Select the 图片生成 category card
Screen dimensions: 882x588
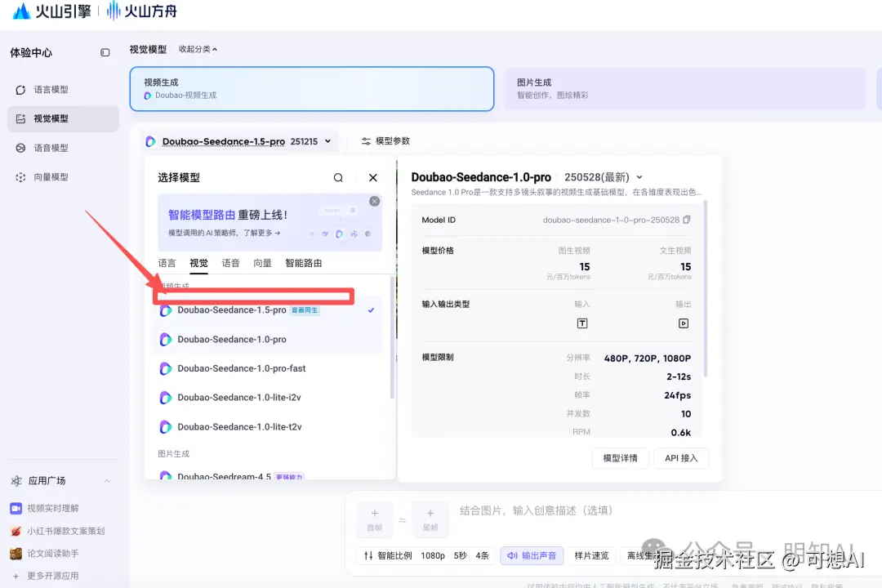point(684,89)
